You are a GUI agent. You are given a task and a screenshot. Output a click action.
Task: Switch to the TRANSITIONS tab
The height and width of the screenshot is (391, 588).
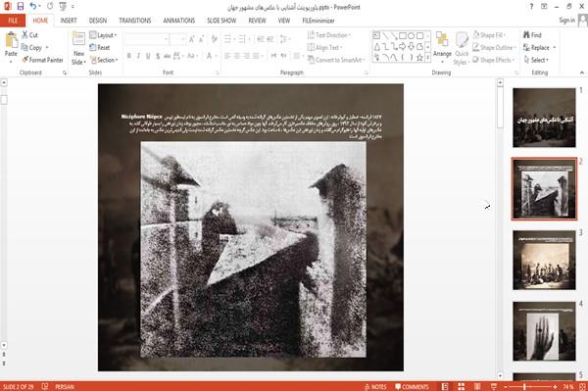coord(135,21)
